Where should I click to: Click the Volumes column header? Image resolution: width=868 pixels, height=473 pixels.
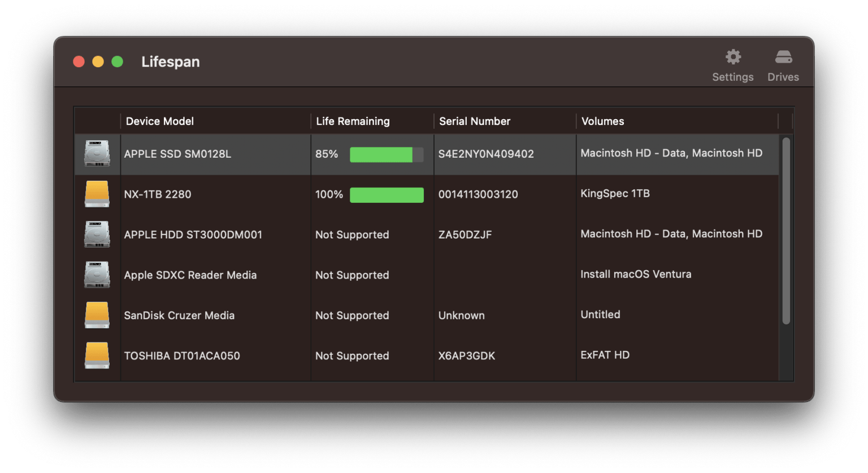point(602,121)
